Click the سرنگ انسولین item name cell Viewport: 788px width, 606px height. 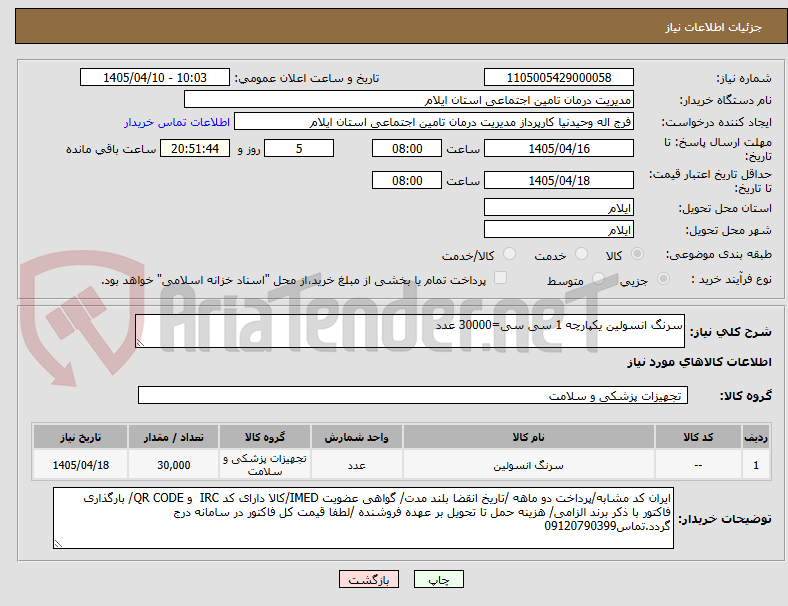click(529, 465)
